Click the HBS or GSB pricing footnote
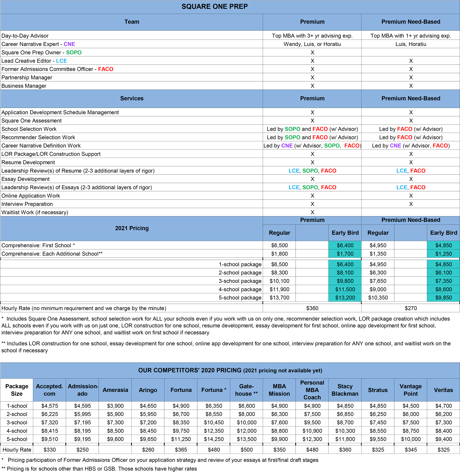 [99, 468]
